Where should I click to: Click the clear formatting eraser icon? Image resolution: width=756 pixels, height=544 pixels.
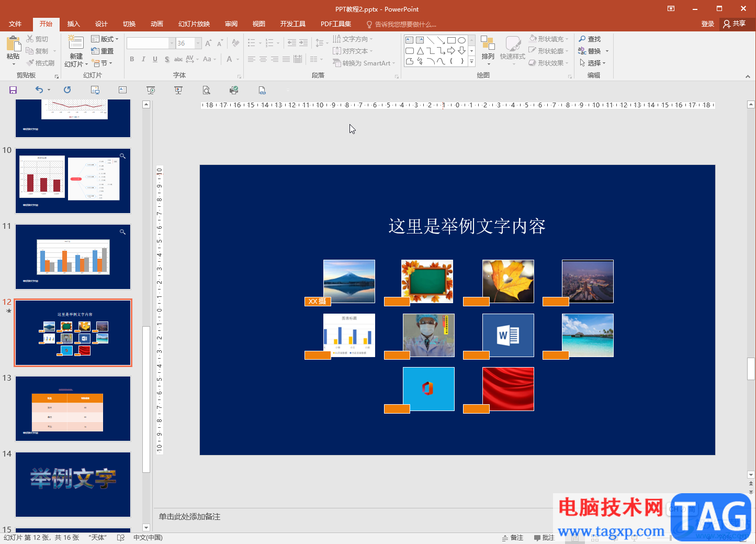[x=235, y=43]
